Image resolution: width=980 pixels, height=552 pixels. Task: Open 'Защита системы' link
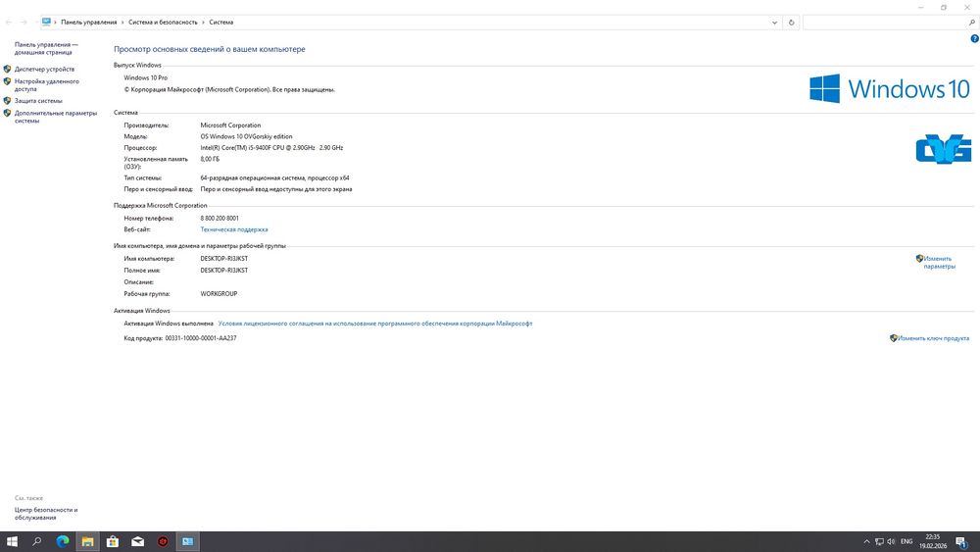38,101
